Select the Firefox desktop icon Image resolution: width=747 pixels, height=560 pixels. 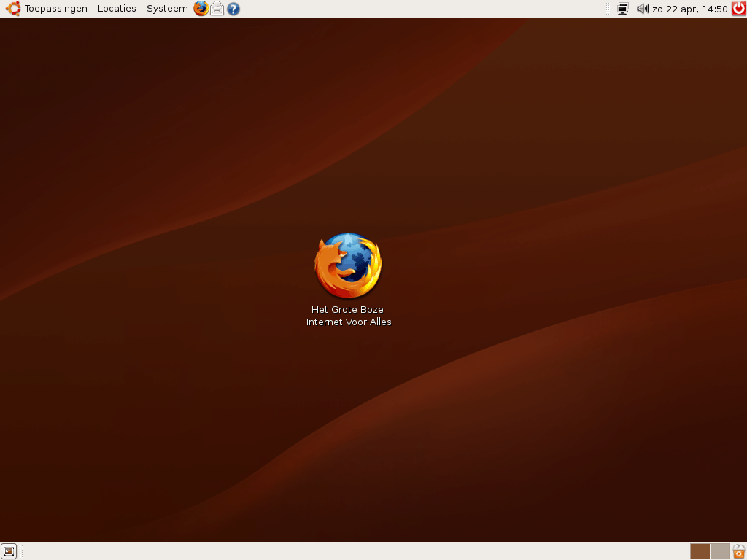348,265
